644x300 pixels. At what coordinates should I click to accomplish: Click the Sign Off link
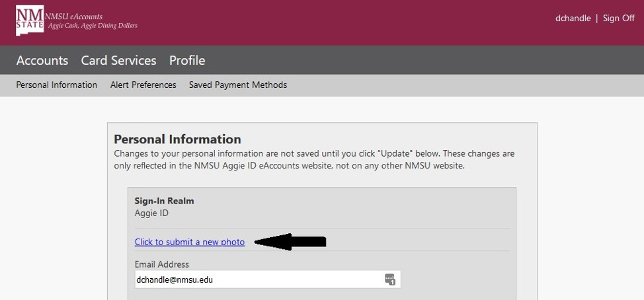[x=618, y=18]
